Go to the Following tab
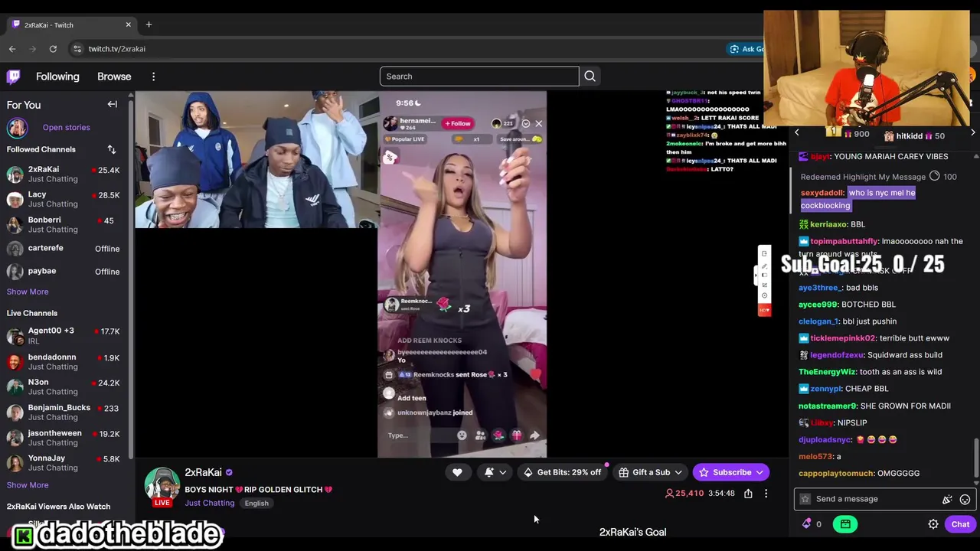This screenshot has height=551, width=980. pos(57,77)
